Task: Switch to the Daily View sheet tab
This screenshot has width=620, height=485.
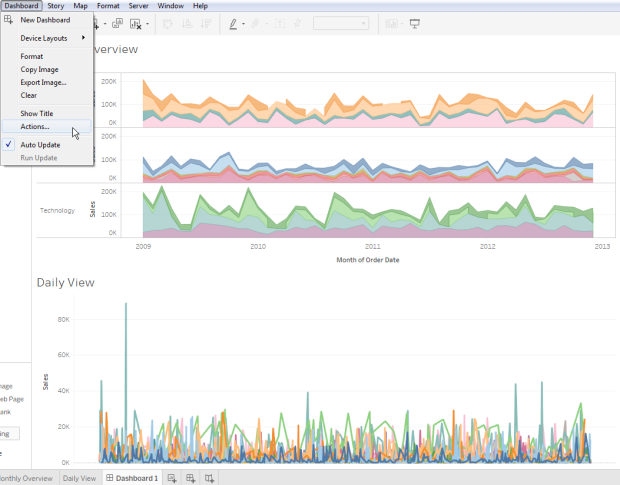Action: 80,479
